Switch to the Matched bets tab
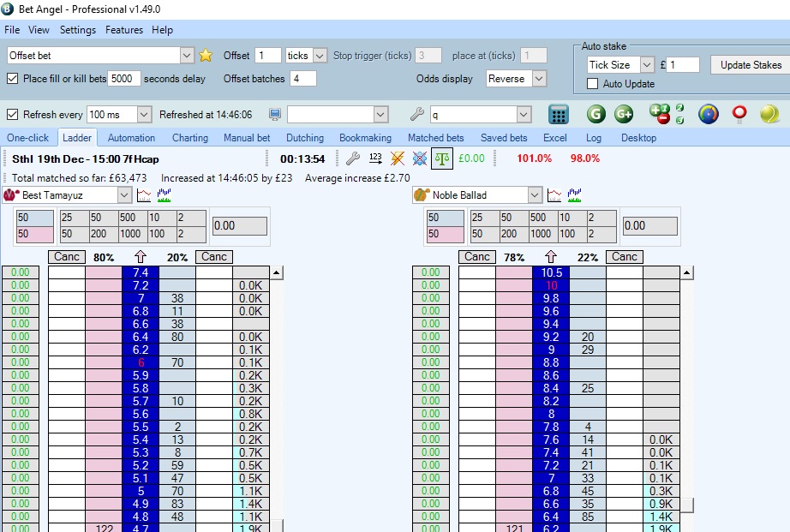 point(436,138)
